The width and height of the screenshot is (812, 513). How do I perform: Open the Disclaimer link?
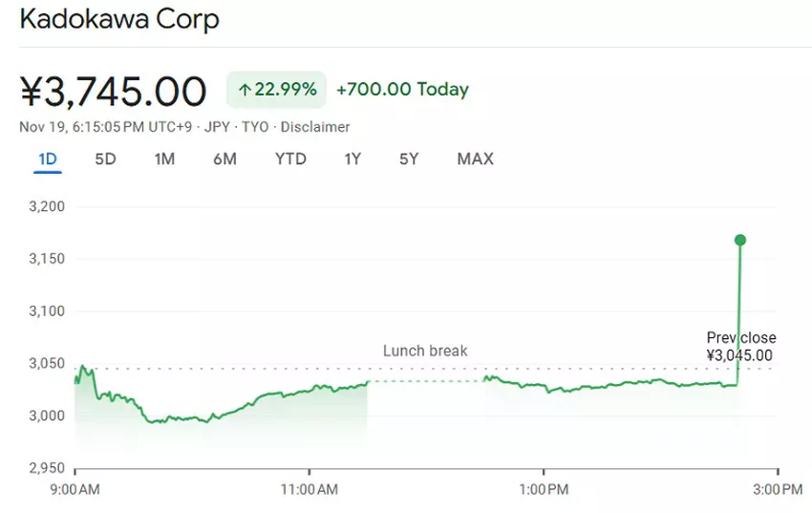point(315,127)
